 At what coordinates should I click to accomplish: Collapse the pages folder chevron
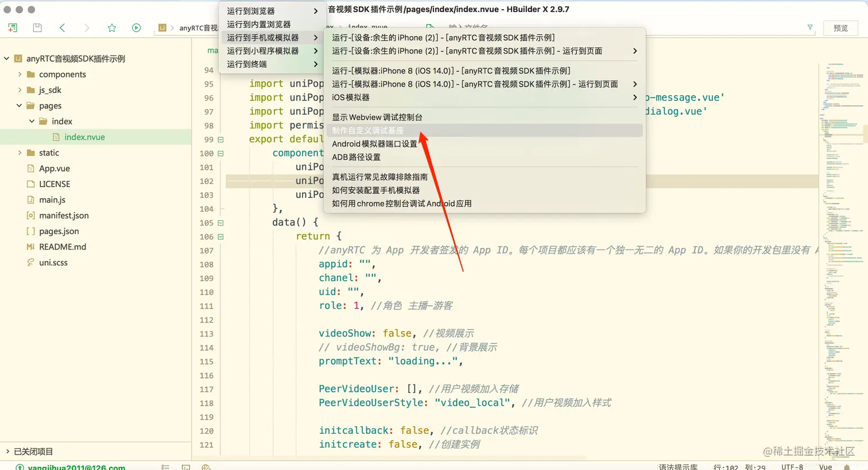point(20,106)
